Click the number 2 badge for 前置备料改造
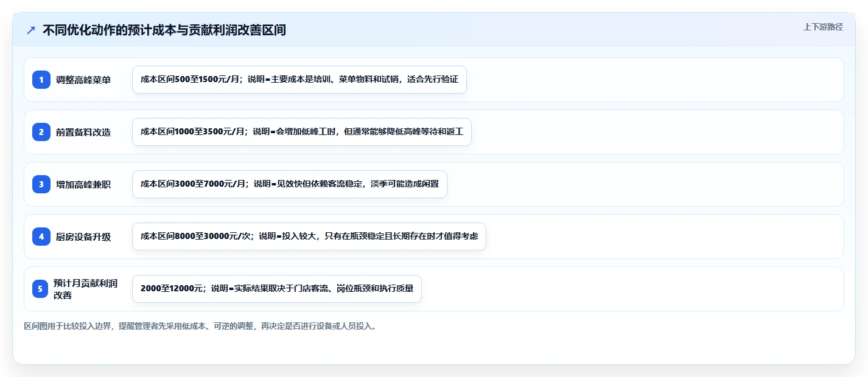This screenshot has width=868, height=377. pos(41,132)
